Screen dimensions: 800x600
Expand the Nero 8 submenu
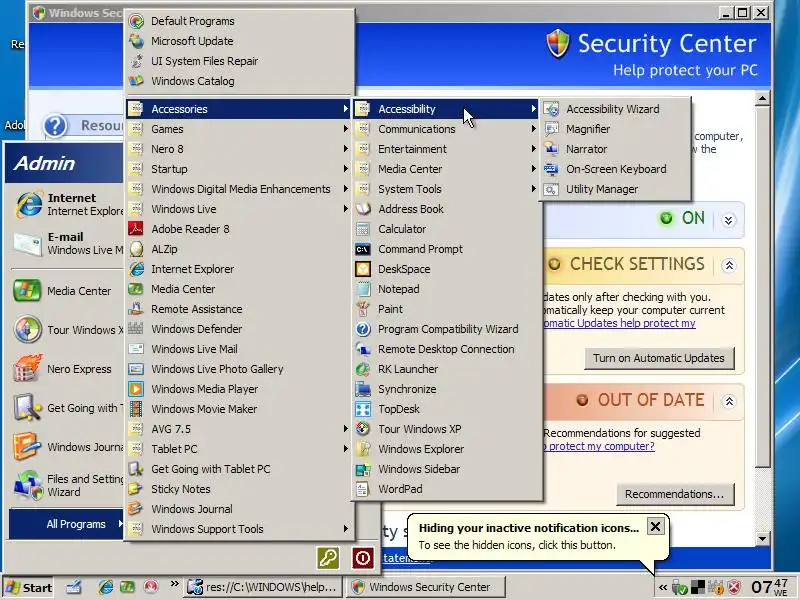(x=239, y=149)
